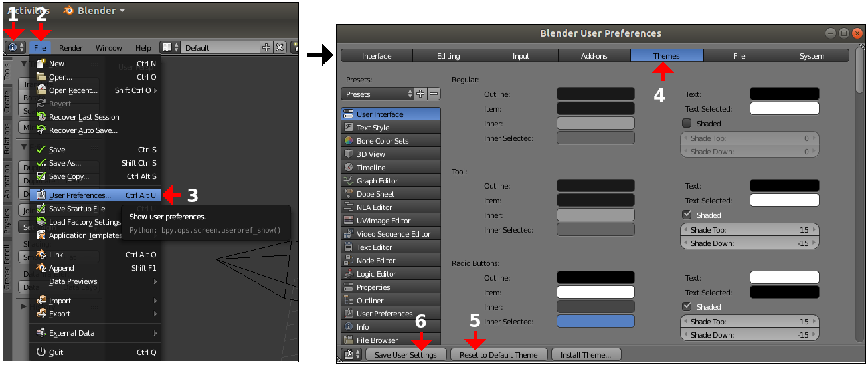Open the Radio Buttons Inner Selected blue swatch

(596, 321)
